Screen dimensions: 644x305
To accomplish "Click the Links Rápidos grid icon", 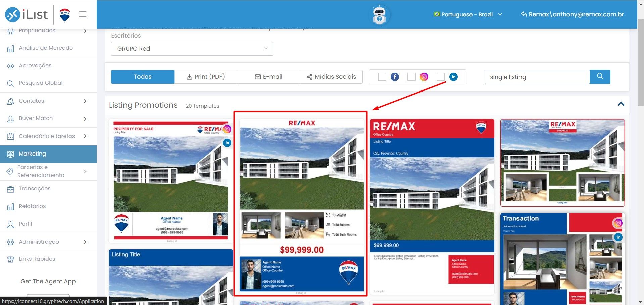I will coord(10,259).
